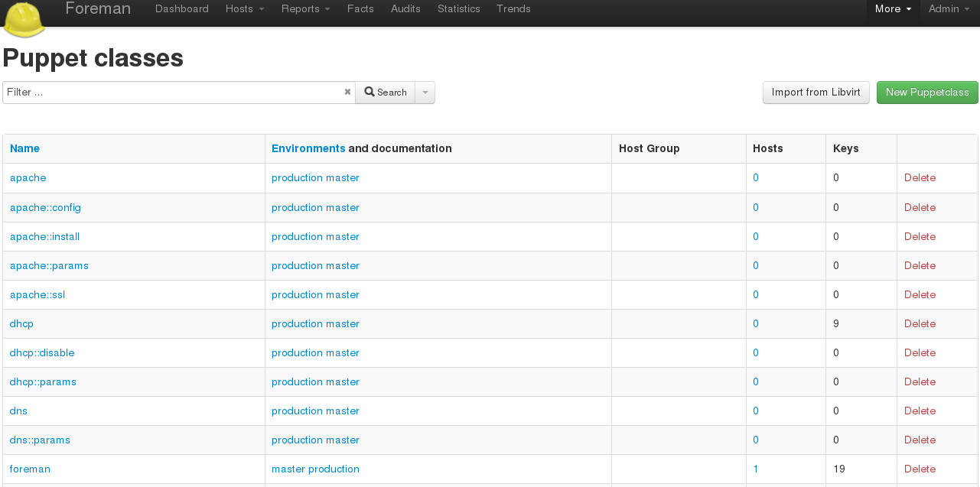This screenshot has height=487, width=980.
Task: Type in the Filter search field
Action: click(172, 93)
